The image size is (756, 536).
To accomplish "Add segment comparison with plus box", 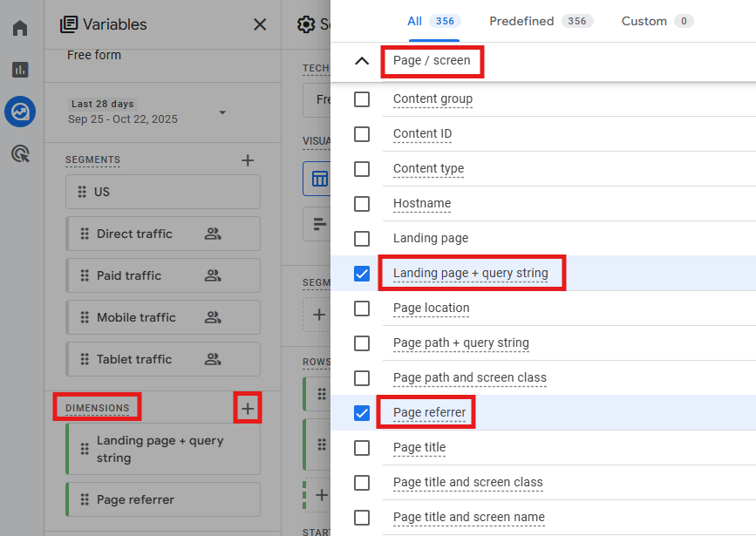I will pyautogui.click(x=318, y=315).
